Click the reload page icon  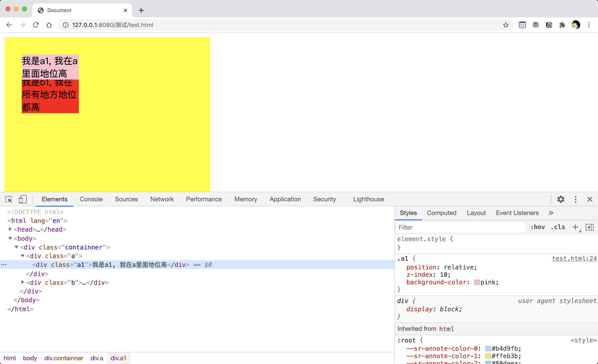[36, 25]
